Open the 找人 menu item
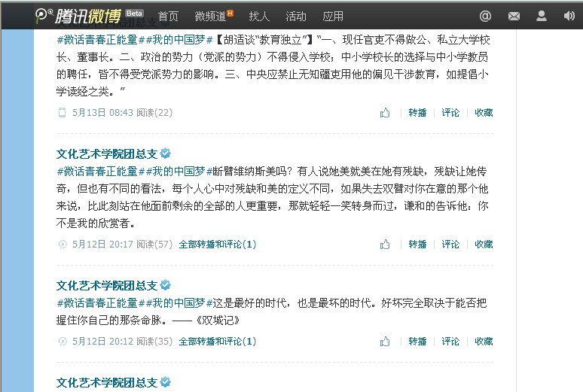Image resolution: width=583 pixels, height=392 pixels. tap(259, 17)
